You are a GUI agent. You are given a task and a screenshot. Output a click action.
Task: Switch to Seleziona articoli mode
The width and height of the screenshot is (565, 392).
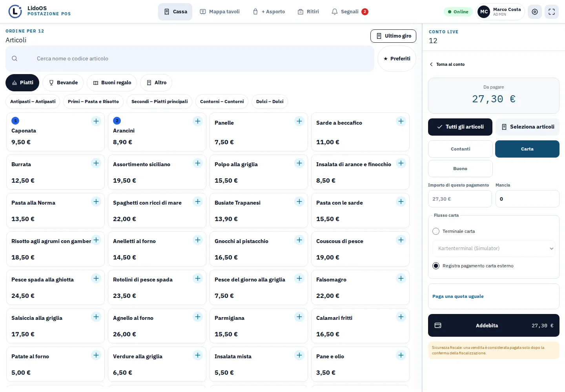[528, 127]
